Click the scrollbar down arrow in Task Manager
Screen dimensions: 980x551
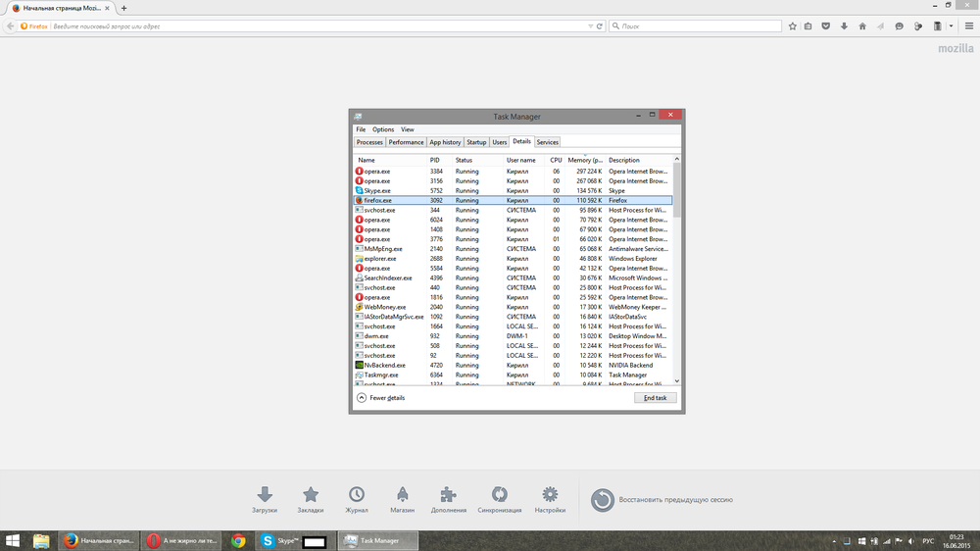(x=677, y=380)
